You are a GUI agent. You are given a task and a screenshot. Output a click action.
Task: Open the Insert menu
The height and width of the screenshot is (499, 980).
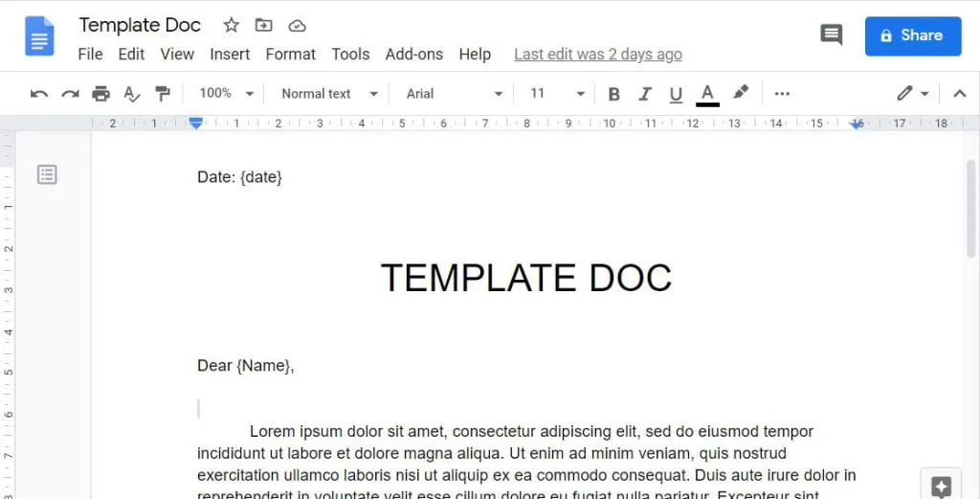[230, 55]
